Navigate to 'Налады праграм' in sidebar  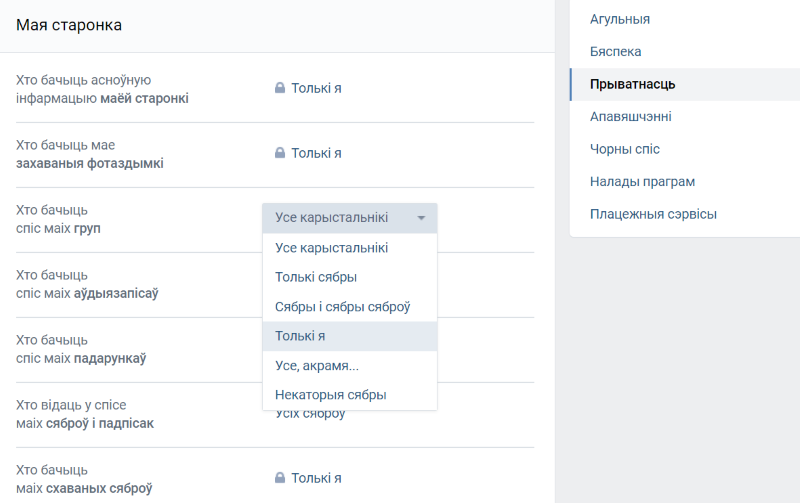[x=642, y=181]
